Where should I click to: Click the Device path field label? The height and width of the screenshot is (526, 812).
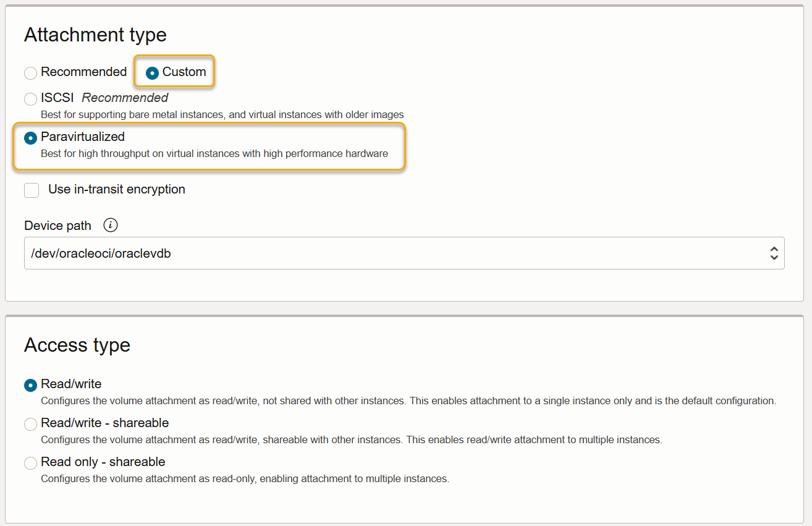tap(57, 226)
